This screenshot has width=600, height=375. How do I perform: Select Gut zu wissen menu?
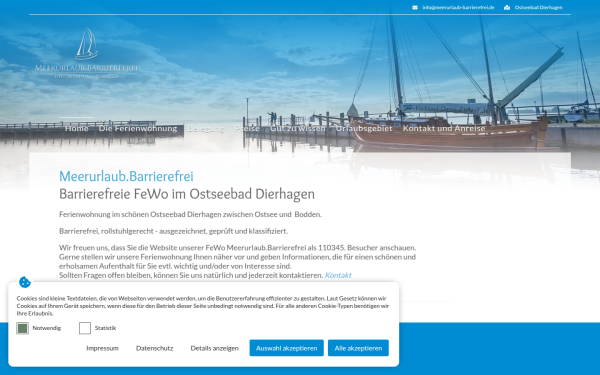pyautogui.click(x=297, y=128)
